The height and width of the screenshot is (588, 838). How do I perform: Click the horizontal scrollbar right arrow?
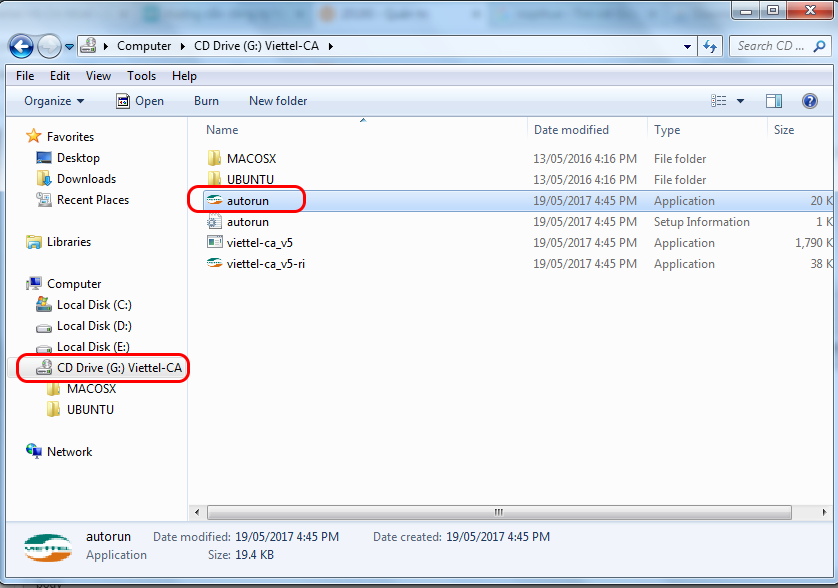[824, 512]
